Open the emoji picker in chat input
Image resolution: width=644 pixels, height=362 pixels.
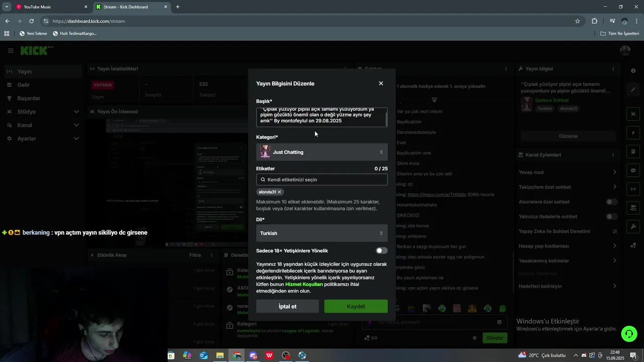pos(499,322)
